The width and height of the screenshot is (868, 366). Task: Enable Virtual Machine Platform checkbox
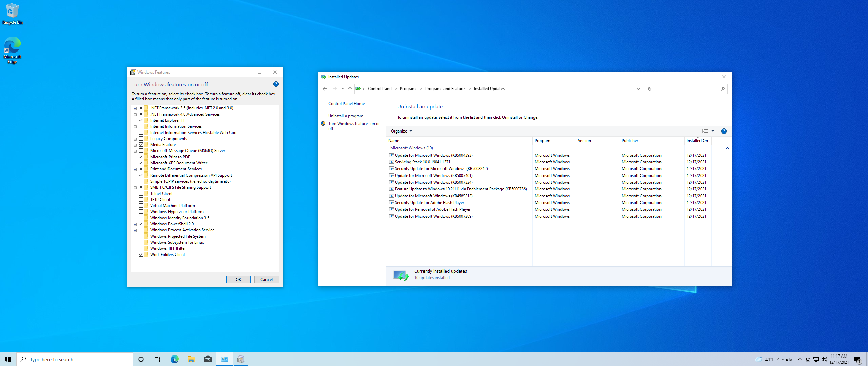pos(141,206)
